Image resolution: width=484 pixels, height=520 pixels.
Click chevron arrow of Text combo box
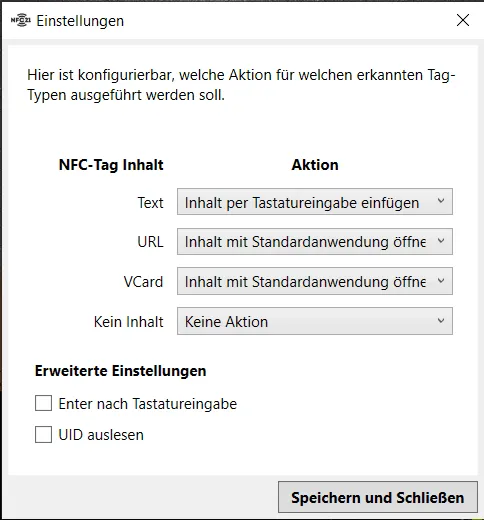coord(441,201)
